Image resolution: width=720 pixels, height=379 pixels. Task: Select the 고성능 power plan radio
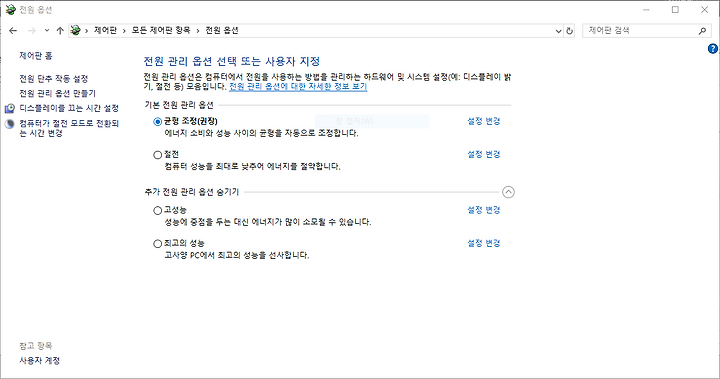coord(158,210)
